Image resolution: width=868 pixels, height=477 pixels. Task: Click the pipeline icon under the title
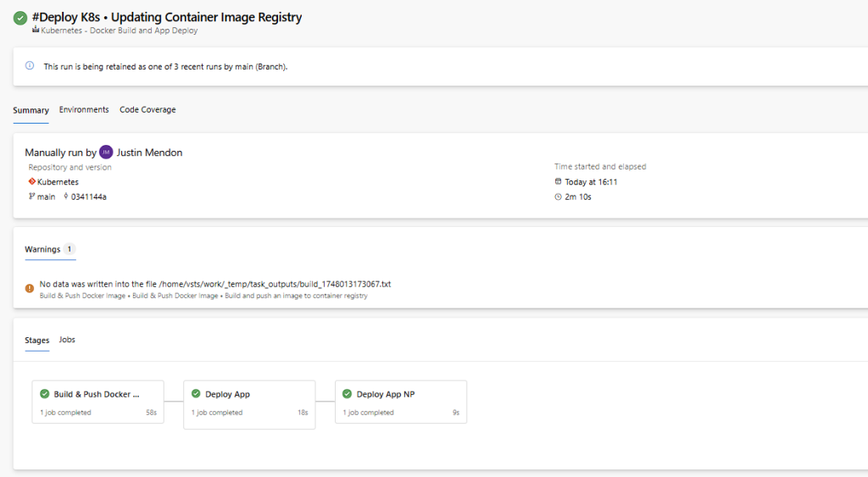pos(36,30)
